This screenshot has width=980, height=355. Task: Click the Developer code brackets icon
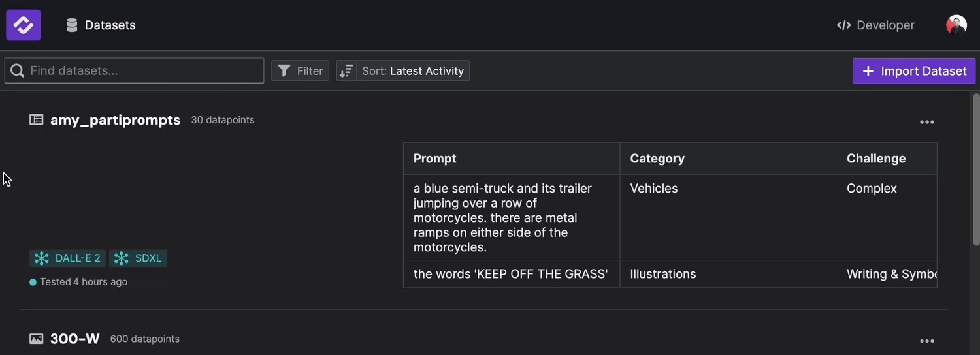843,25
